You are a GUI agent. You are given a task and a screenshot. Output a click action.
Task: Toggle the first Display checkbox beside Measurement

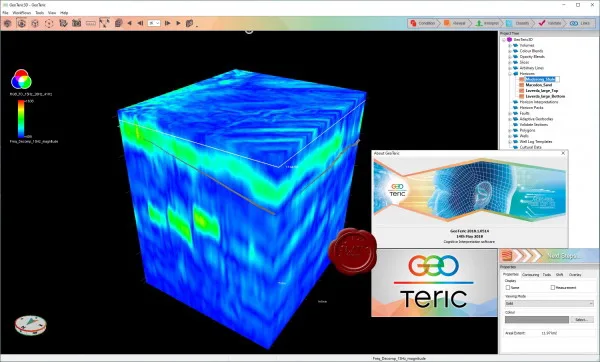coord(508,287)
